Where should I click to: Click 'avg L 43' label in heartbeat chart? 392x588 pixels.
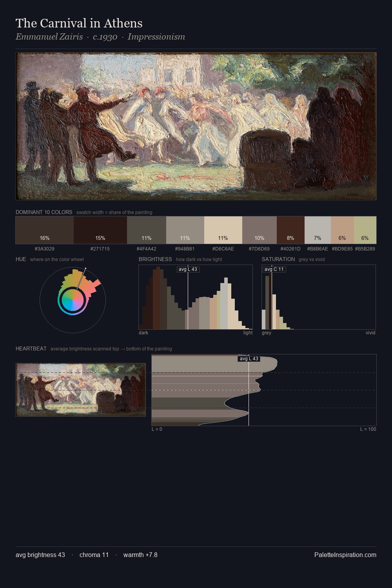pos(249,359)
